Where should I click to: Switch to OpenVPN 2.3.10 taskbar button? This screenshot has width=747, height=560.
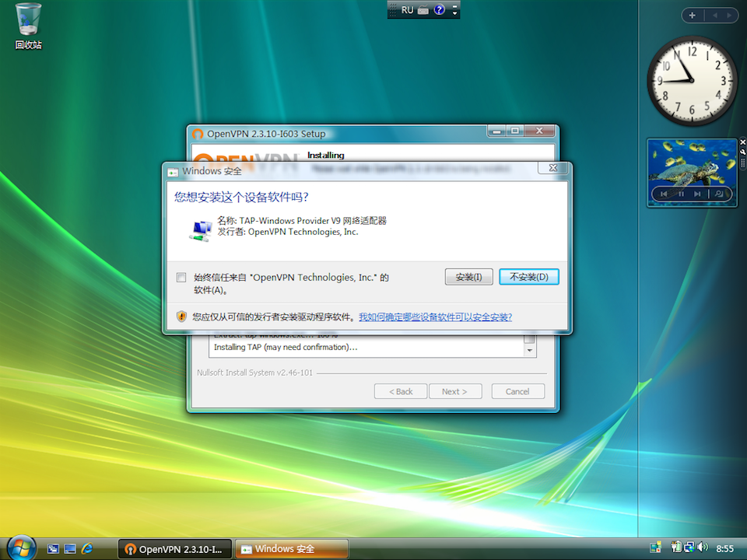click(174, 549)
